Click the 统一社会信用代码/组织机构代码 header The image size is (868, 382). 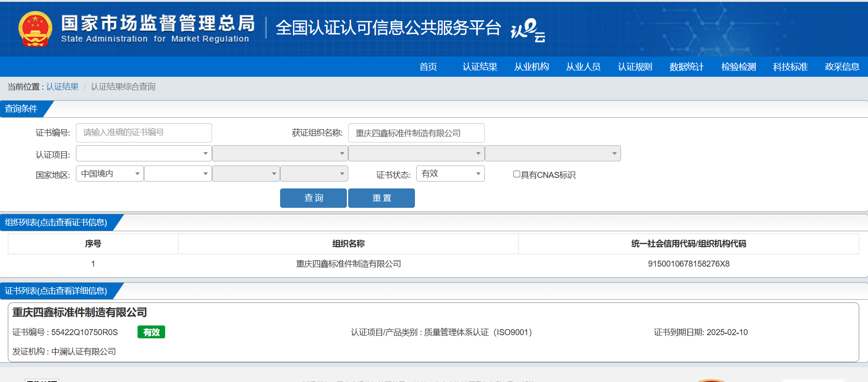[689, 244]
